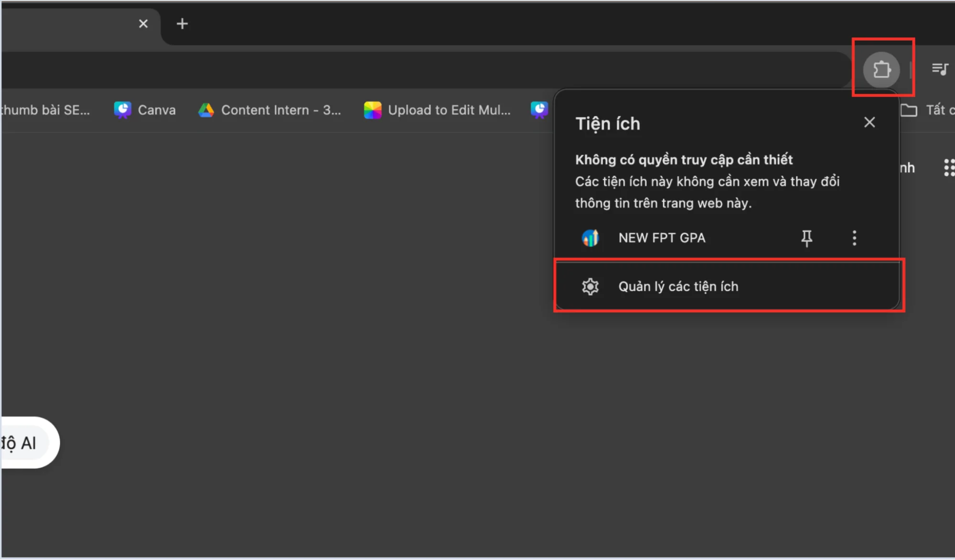The width and height of the screenshot is (955, 560).
Task: Open Quản lý các tiện ích
Action: [x=727, y=286]
